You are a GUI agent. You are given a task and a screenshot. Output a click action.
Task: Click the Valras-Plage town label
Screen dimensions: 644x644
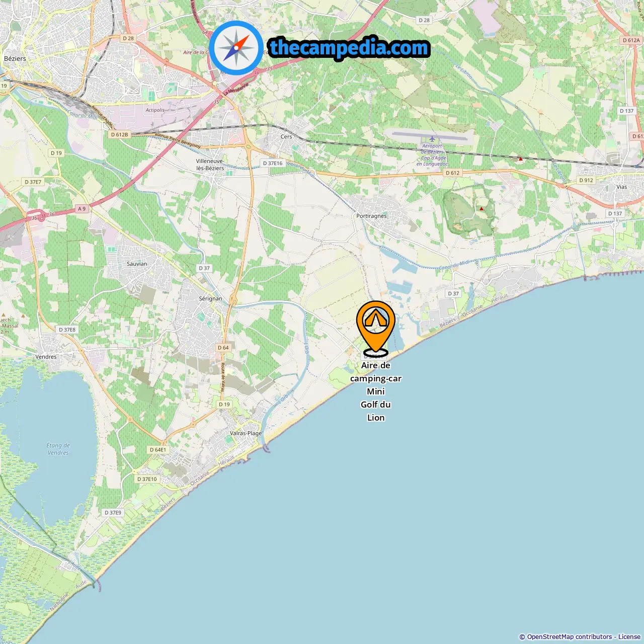(246, 433)
